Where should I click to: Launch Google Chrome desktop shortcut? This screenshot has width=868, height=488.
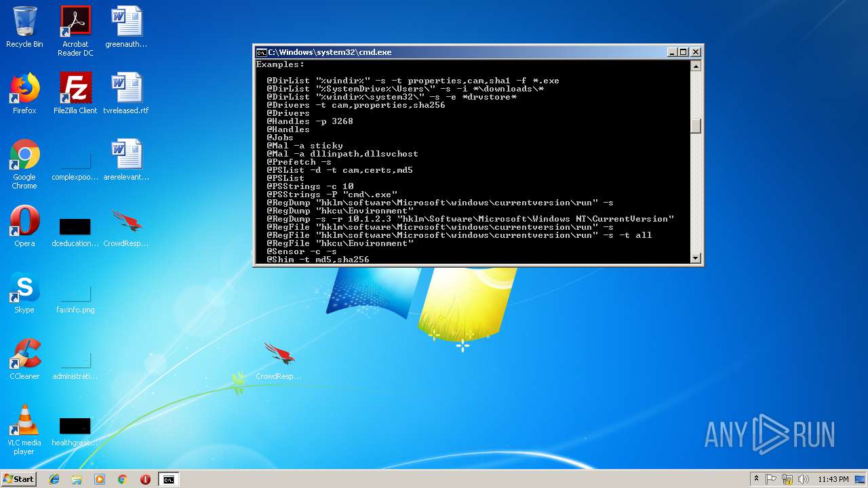[x=24, y=164]
